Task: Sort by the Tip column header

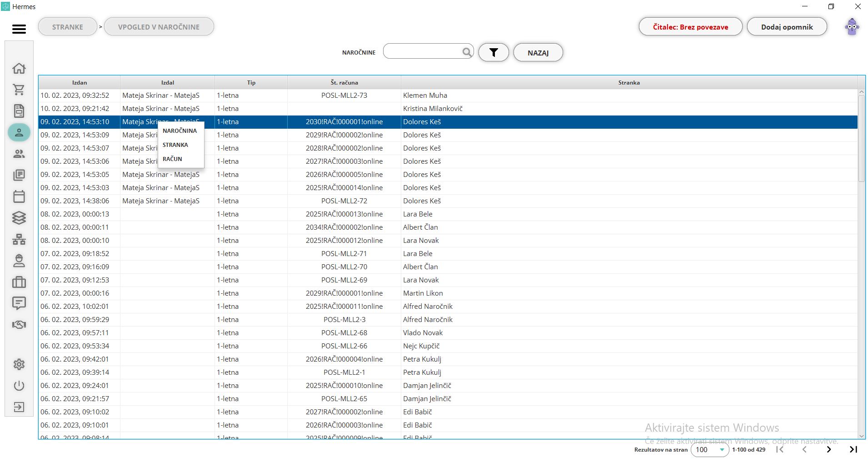Action: [x=251, y=82]
